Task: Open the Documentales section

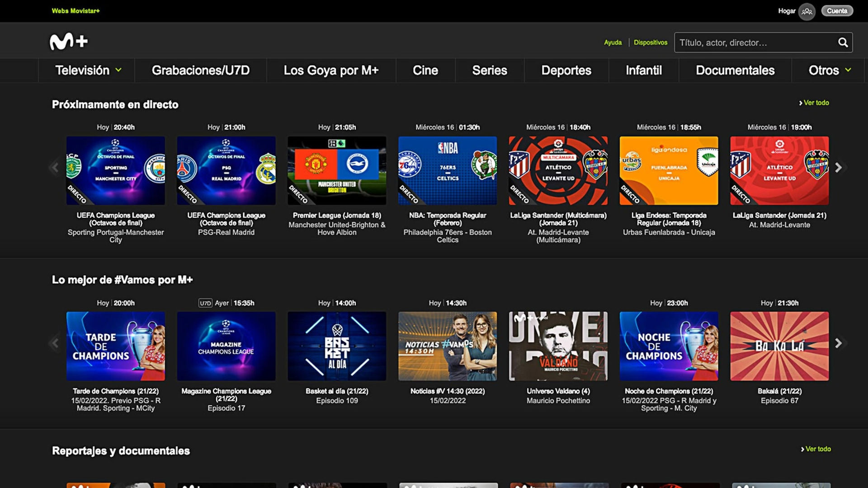Action: coord(735,70)
